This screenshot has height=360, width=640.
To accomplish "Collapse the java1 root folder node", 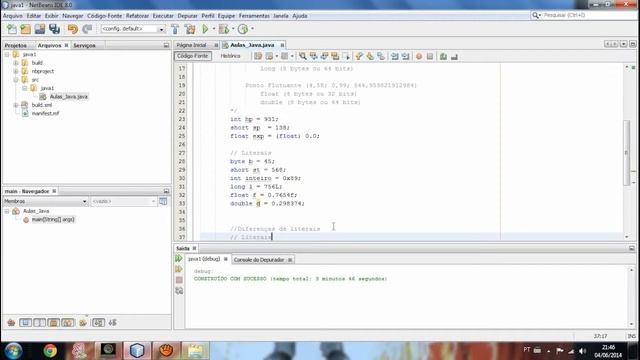I will [7, 54].
